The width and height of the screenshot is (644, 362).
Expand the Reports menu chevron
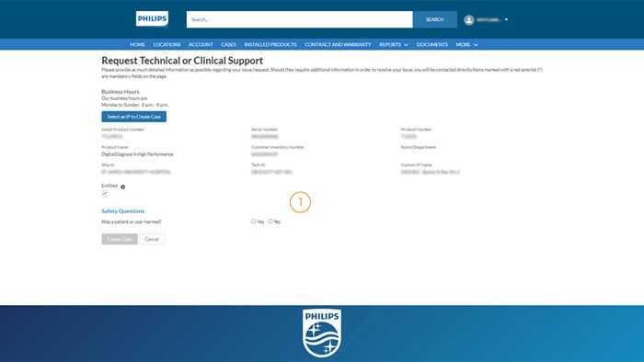click(x=406, y=45)
